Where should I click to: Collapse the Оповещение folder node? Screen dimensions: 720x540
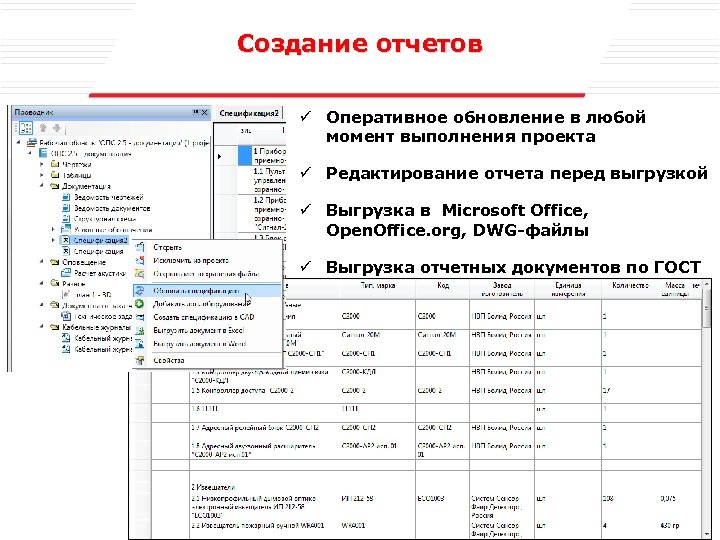click(42, 262)
